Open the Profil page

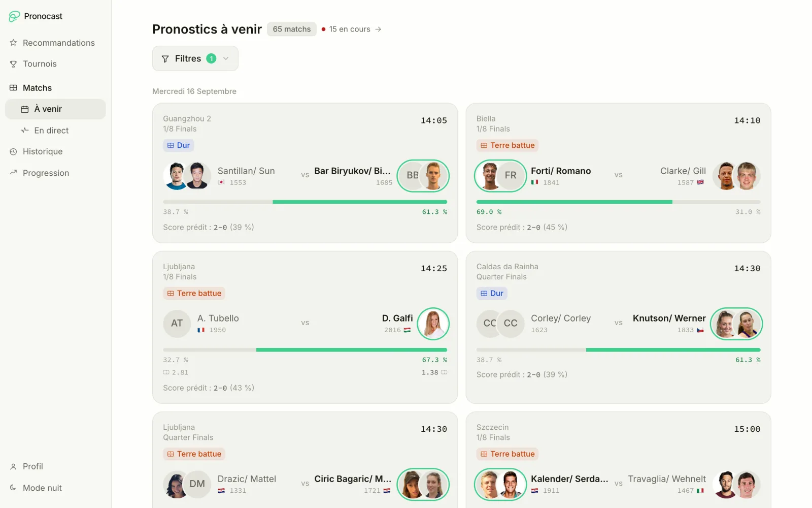tap(55, 466)
